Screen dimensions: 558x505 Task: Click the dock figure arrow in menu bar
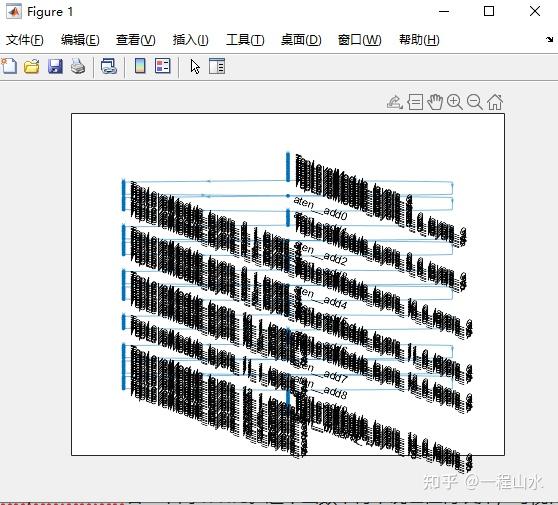549,40
